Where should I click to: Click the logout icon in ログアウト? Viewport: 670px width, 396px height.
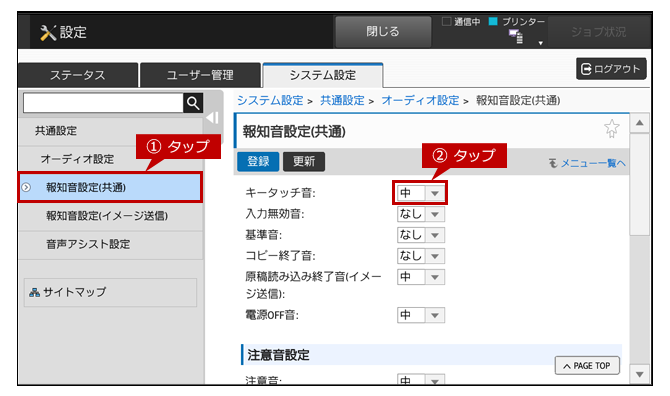point(586,69)
